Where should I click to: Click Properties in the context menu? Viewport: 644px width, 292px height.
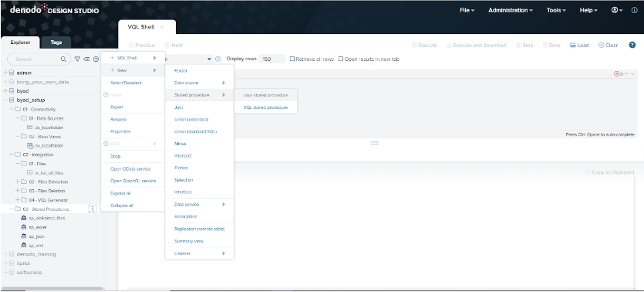(x=133, y=131)
